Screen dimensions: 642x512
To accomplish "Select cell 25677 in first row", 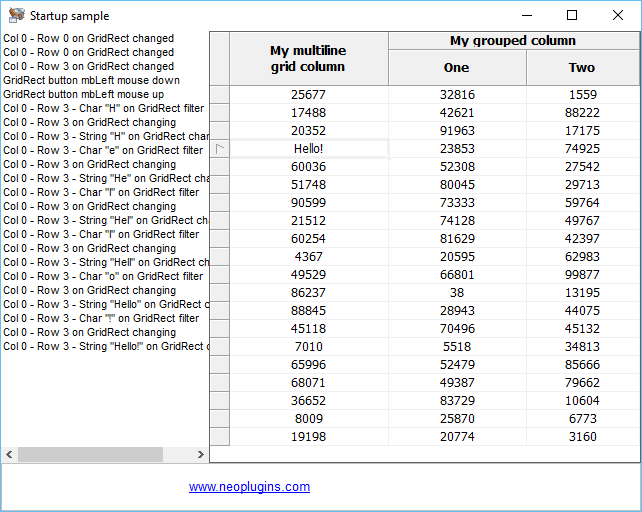I will [309, 95].
